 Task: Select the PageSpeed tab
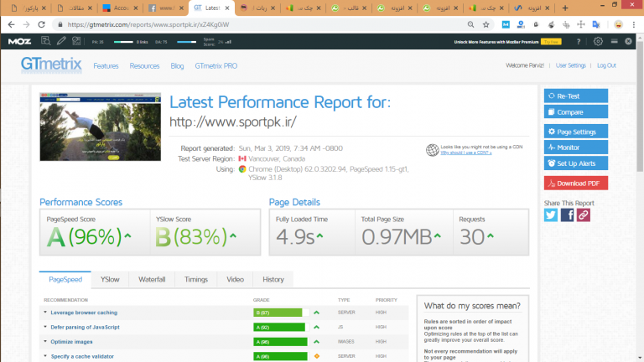tap(65, 280)
